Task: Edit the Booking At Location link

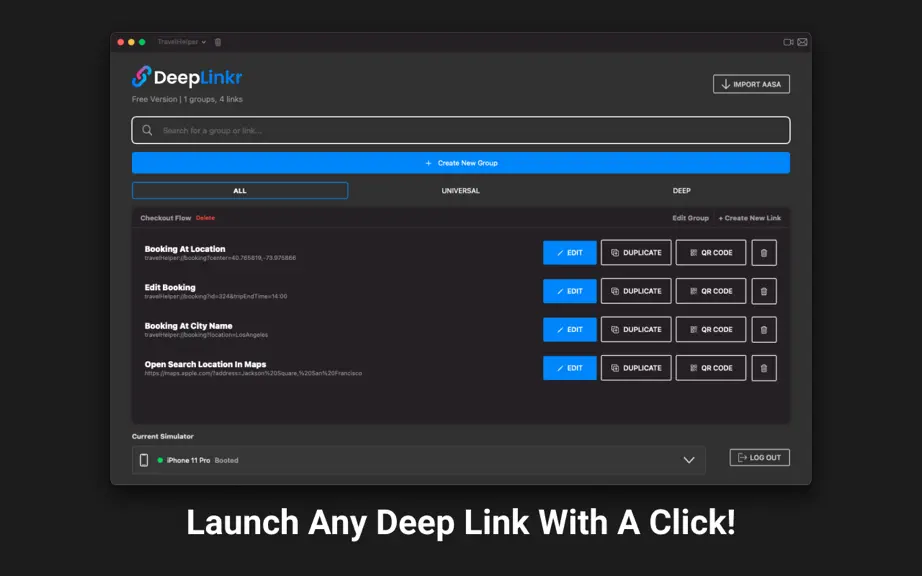Action: pyautogui.click(x=570, y=253)
